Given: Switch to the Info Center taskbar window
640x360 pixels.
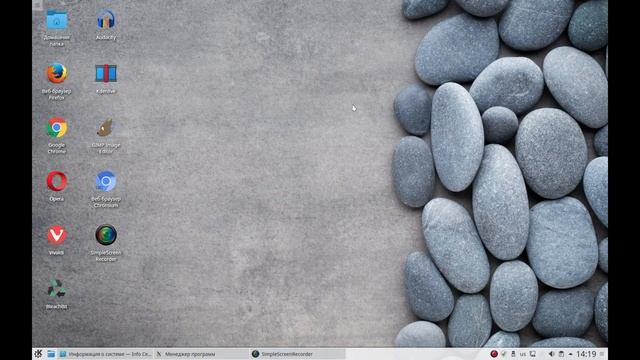Looking at the screenshot, I should pyautogui.click(x=106, y=354).
